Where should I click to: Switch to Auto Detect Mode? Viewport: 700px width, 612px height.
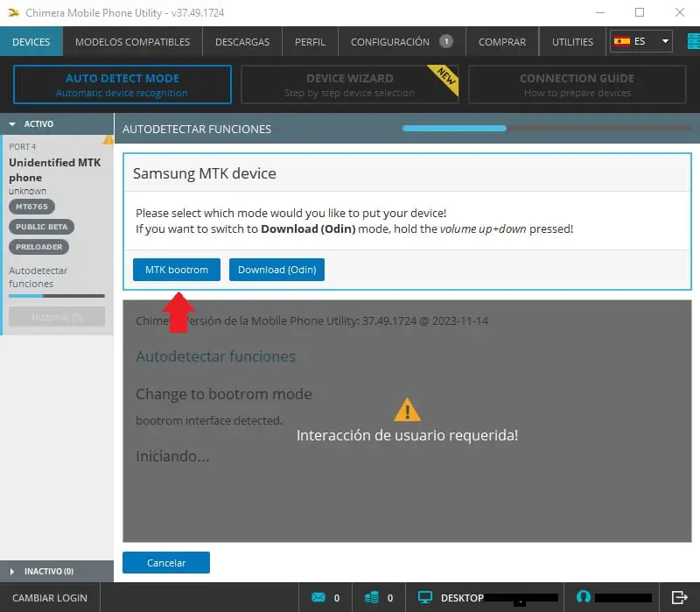click(x=122, y=85)
